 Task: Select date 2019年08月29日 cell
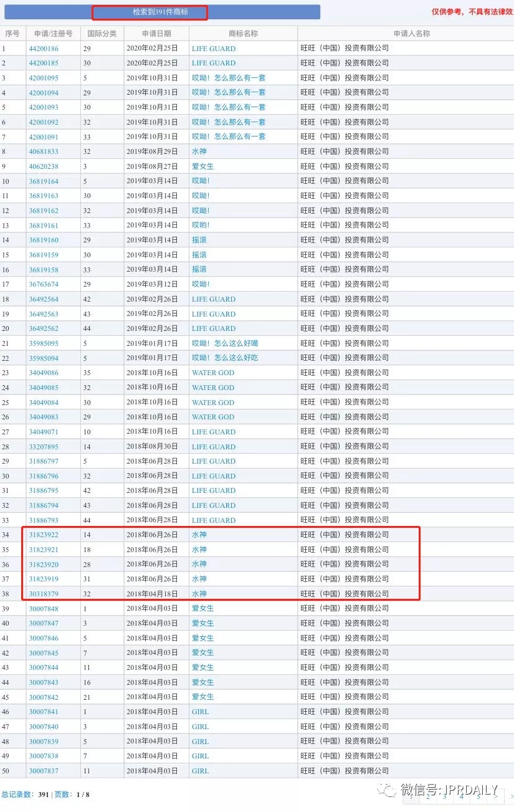[152, 151]
